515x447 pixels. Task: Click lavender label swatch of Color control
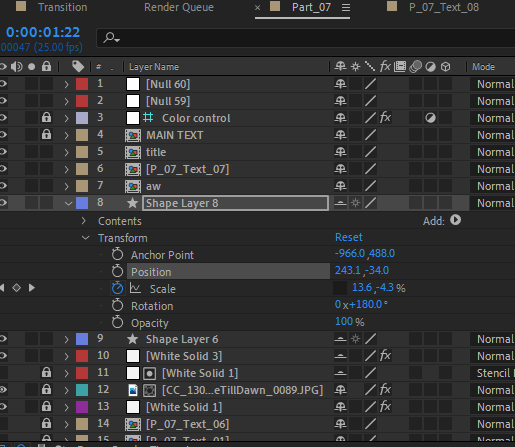click(82, 118)
